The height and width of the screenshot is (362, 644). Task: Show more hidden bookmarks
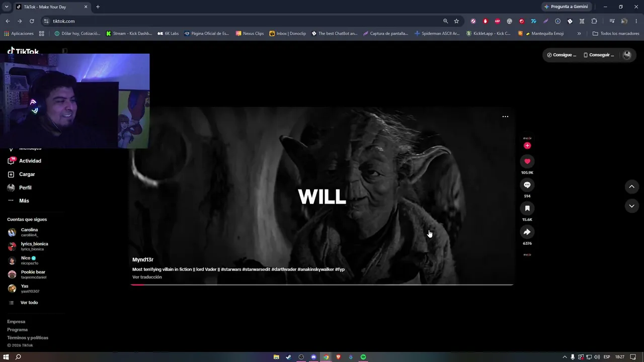pyautogui.click(x=579, y=34)
